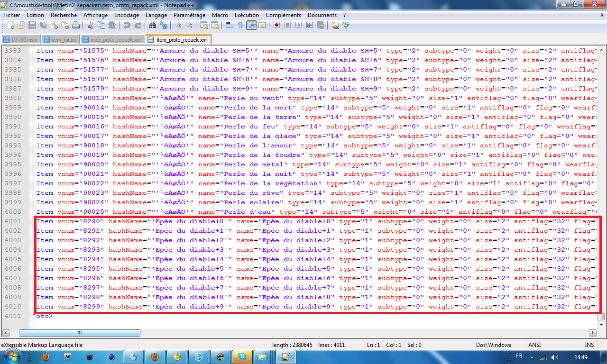
Task: Toggle the indent guide toolbar button
Action: pyautogui.click(x=251, y=25)
